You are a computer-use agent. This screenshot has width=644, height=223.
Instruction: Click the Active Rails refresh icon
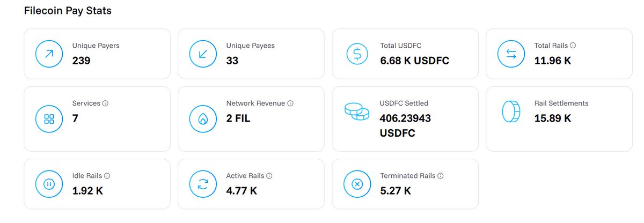coord(203,184)
